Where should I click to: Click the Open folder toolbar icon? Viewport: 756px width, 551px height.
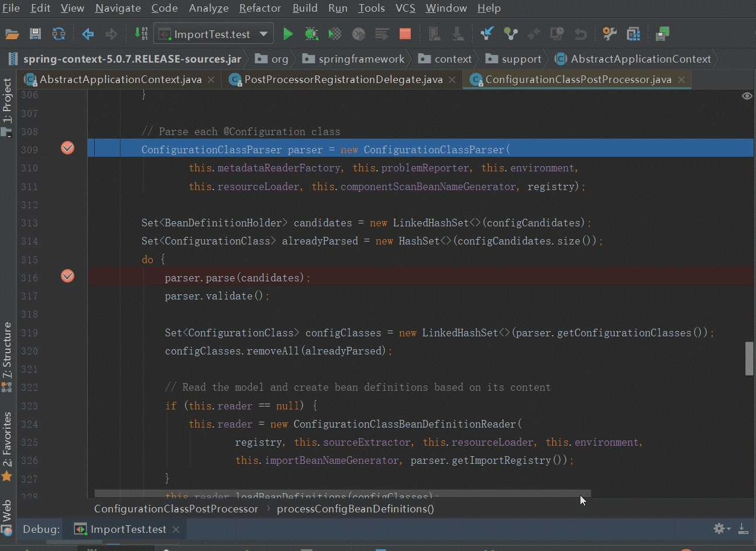pyautogui.click(x=12, y=34)
